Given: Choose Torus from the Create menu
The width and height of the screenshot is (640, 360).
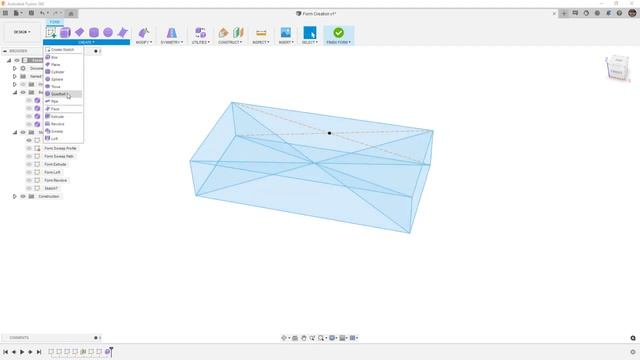Looking at the screenshot, I should click(63, 87).
